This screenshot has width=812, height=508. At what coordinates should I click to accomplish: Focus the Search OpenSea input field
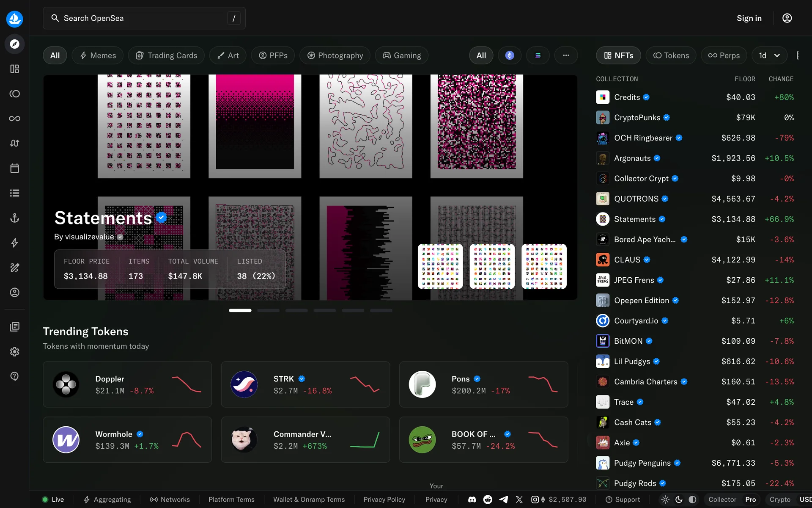(144, 18)
